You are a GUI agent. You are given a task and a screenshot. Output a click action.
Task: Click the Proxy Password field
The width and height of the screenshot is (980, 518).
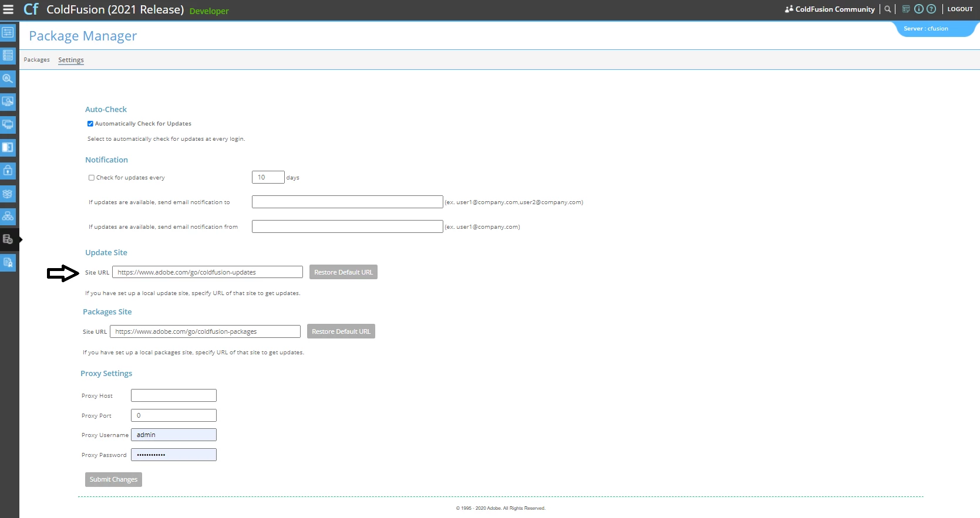tap(174, 455)
